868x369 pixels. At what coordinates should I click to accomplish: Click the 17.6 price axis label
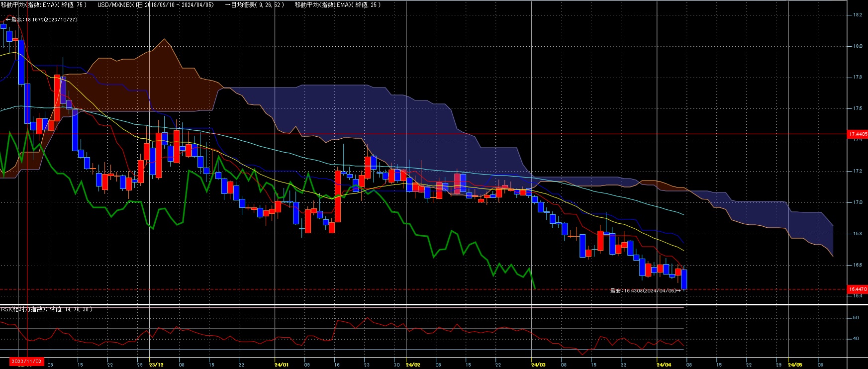point(858,108)
